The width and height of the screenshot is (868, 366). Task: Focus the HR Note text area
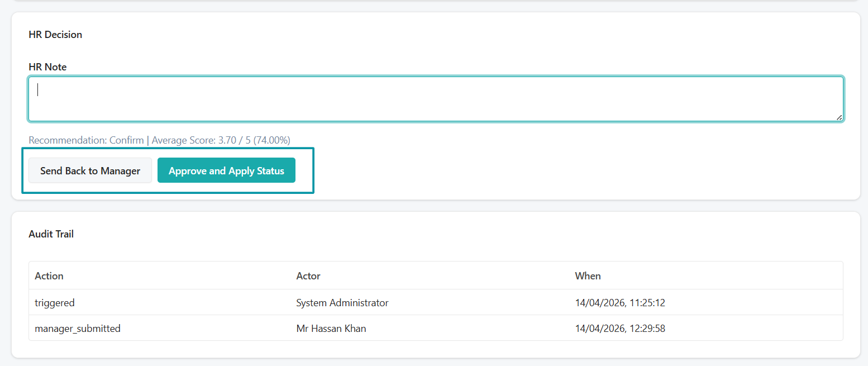click(436, 99)
